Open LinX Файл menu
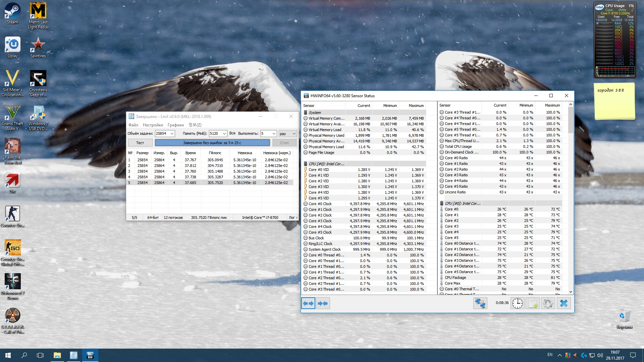 [x=133, y=125]
